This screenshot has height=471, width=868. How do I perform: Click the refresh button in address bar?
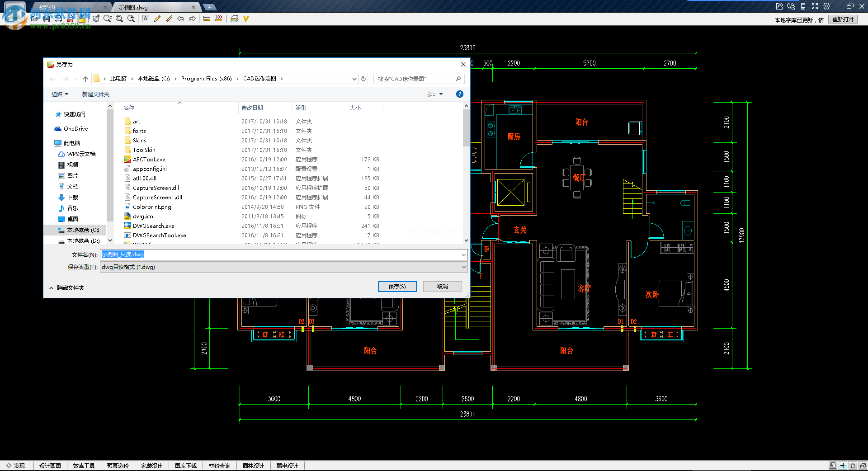click(363, 79)
